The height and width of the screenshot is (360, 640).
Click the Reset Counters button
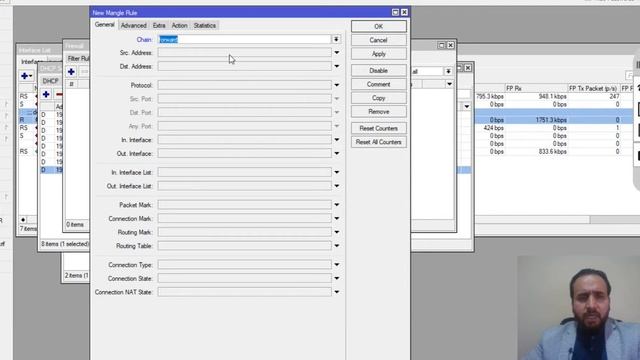(378, 128)
